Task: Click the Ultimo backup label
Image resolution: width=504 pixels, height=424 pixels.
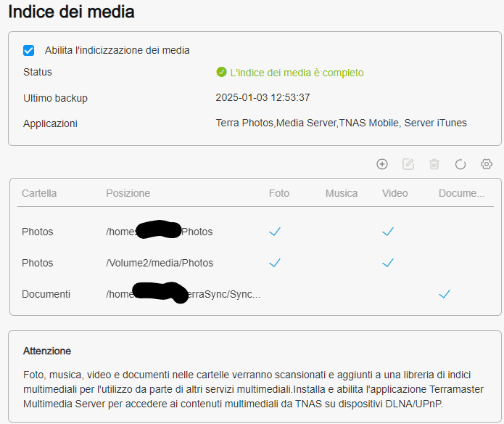Action: 55,98
